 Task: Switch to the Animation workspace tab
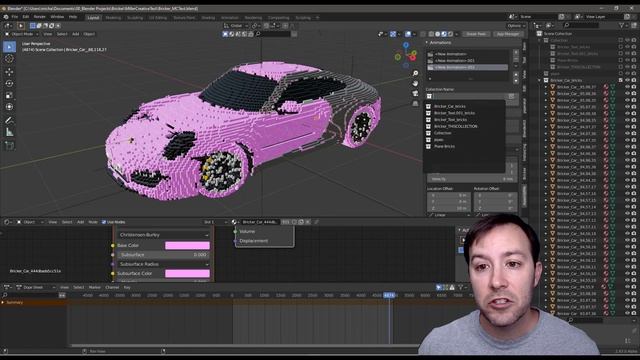click(x=229, y=18)
